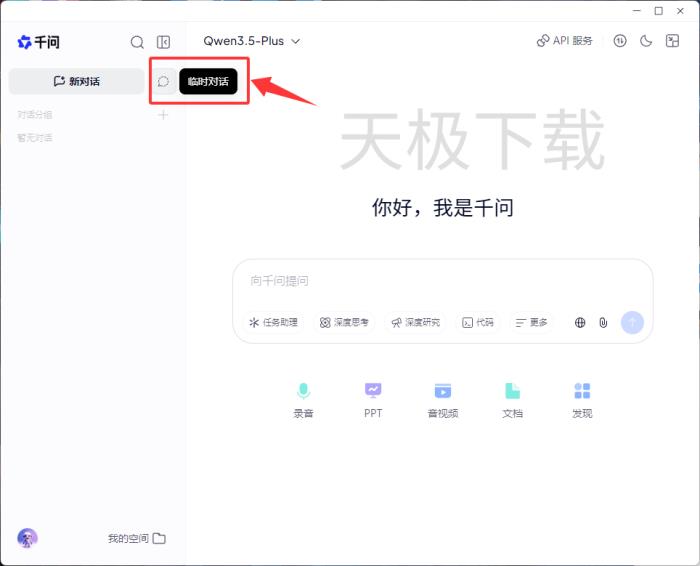
Task: Collapse the sidebar with the panel icon
Action: click(164, 42)
